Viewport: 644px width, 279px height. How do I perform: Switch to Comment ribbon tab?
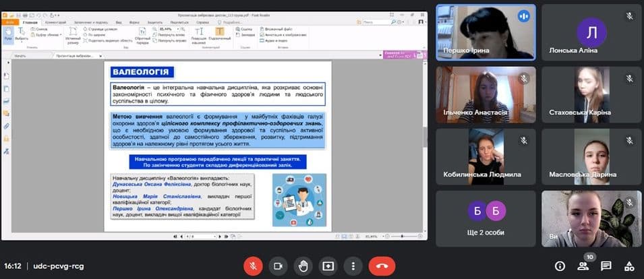[55, 22]
